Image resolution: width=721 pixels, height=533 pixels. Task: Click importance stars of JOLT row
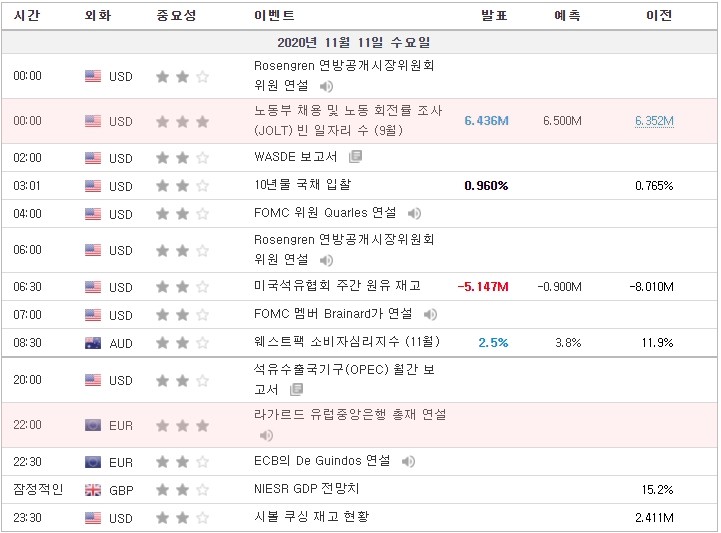click(x=183, y=122)
